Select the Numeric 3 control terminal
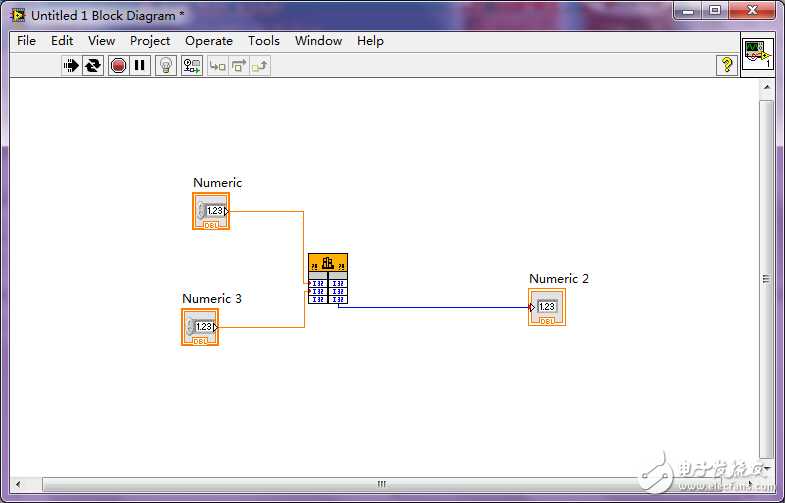 [x=200, y=327]
